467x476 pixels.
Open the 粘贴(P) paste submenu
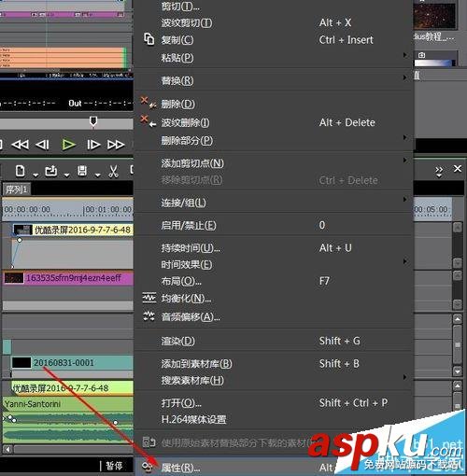pyautogui.click(x=274, y=58)
